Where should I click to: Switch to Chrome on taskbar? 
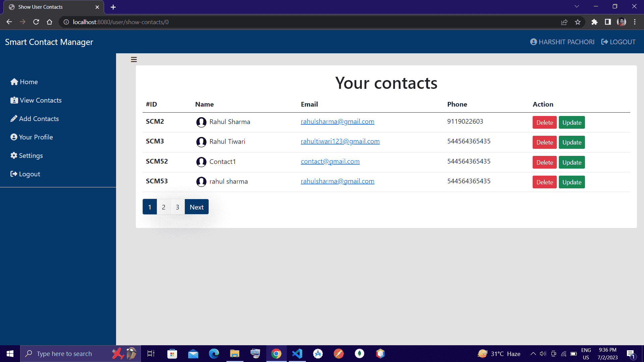tap(276, 354)
